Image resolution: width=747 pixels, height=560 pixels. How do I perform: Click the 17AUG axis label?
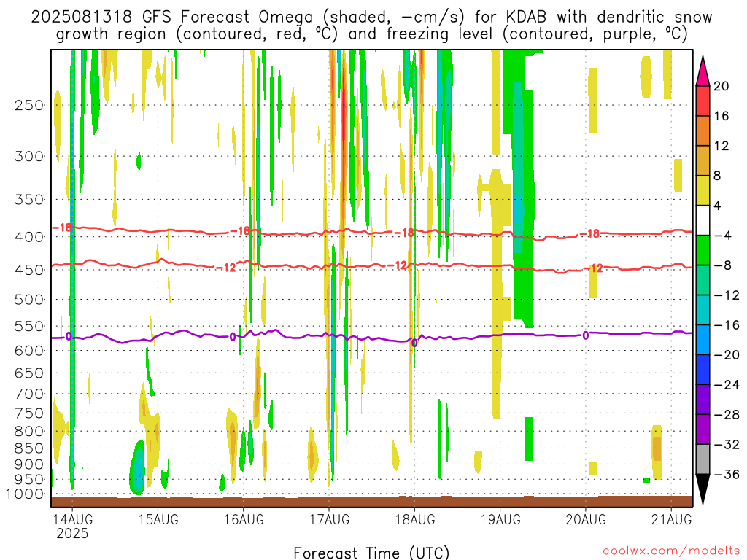point(329,519)
